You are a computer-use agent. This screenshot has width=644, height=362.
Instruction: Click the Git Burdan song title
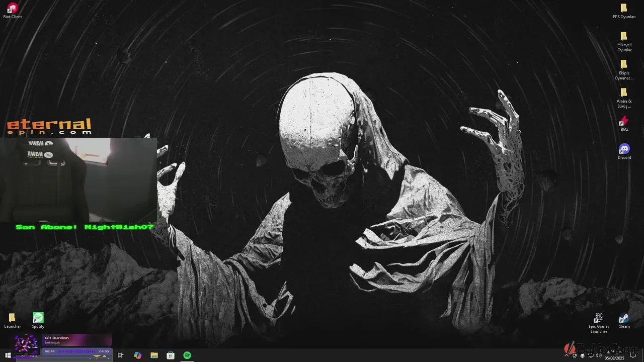click(x=57, y=338)
